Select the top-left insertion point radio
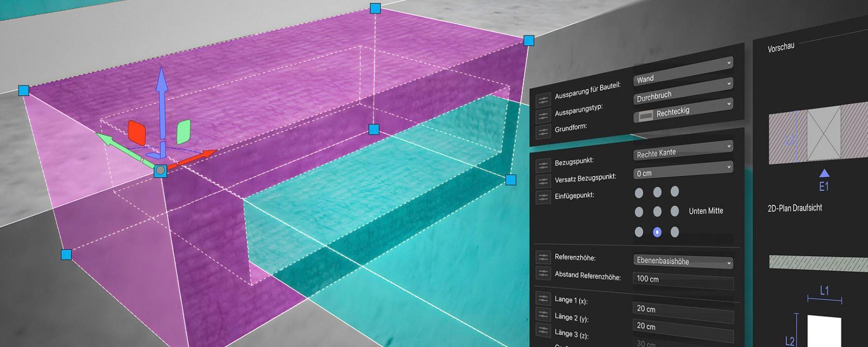The image size is (868, 347). click(639, 193)
